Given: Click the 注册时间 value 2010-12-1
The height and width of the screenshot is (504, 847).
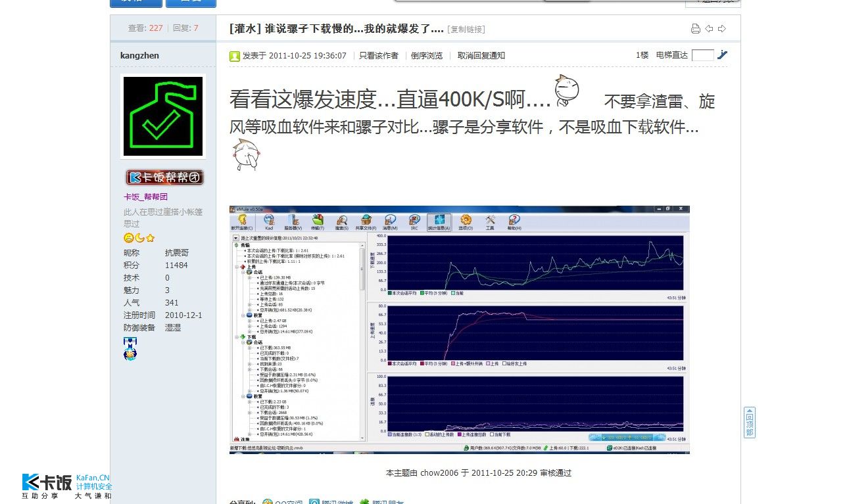Looking at the screenshot, I should tap(183, 315).
